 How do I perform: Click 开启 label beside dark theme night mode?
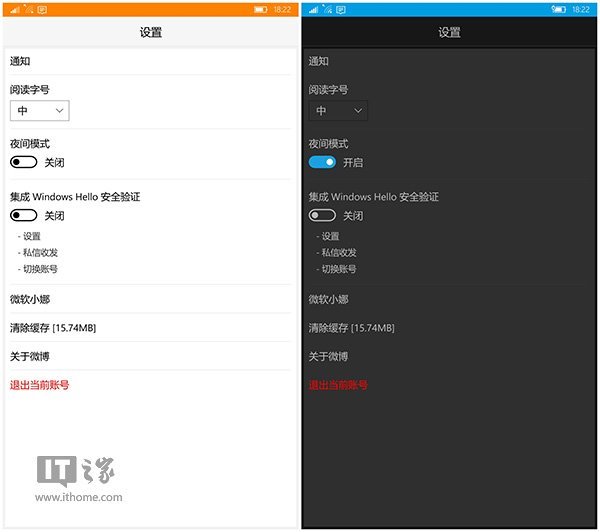tap(353, 163)
